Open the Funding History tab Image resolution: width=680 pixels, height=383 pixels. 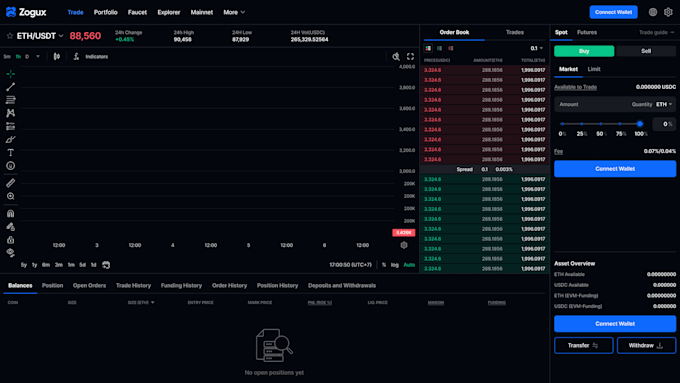click(x=181, y=285)
